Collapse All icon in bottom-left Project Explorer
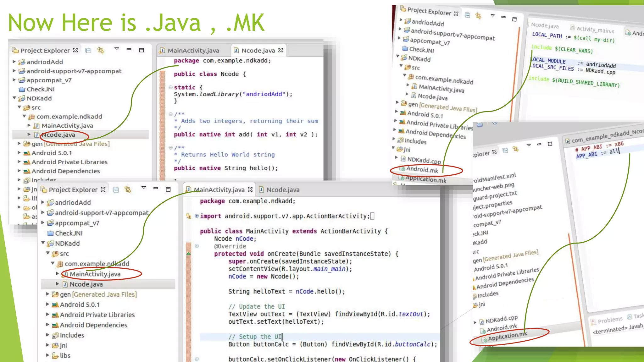Image resolution: width=644 pixels, height=362 pixels. (x=116, y=189)
